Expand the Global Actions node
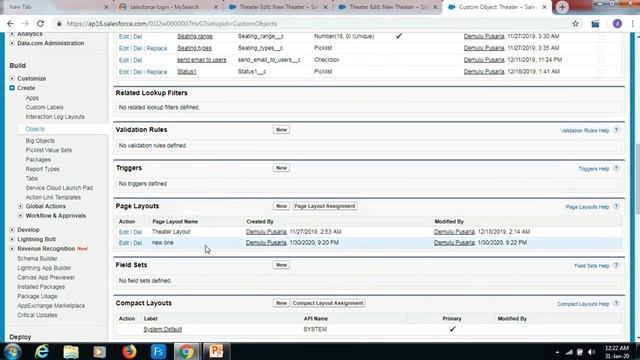Image resolution: width=640 pixels, height=360 pixels. click(20, 206)
